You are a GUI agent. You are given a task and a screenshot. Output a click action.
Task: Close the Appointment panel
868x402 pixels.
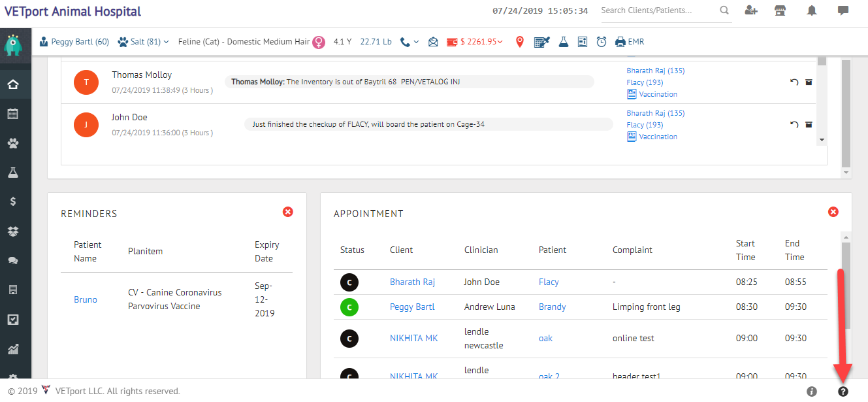tap(833, 212)
